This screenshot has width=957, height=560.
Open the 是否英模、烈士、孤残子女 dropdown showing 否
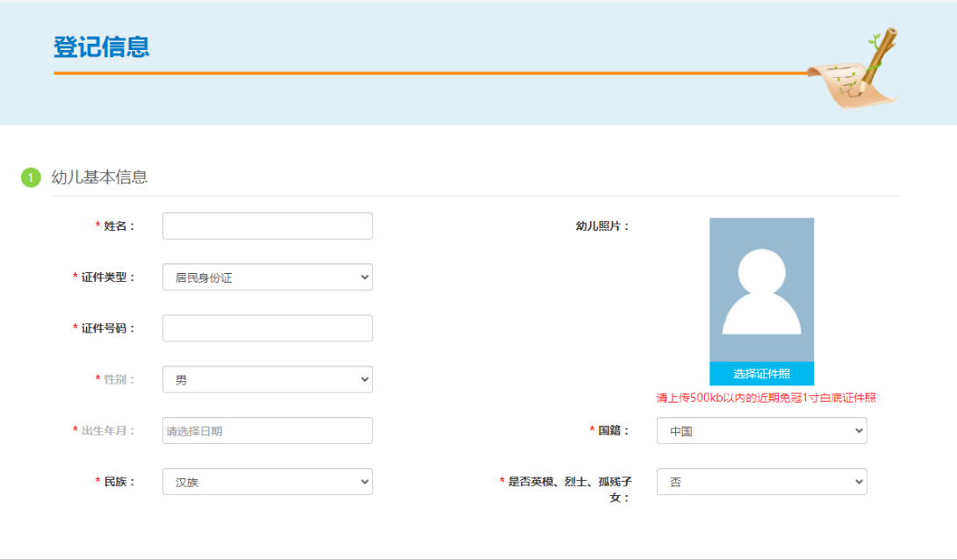(x=761, y=482)
